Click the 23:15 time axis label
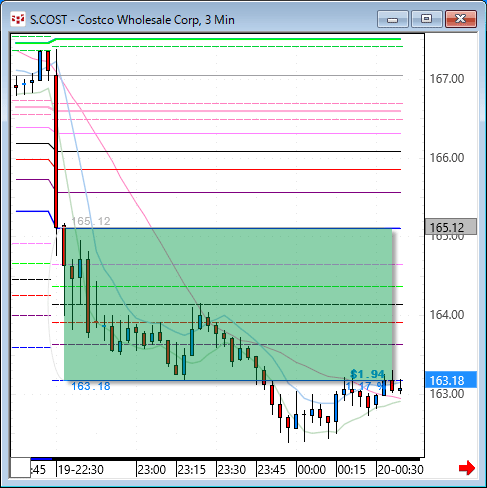 [x=192, y=470]
